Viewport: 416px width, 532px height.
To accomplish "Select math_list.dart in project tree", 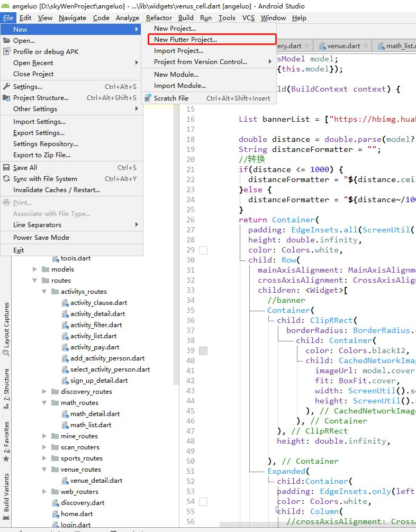I will click(91, 425).
